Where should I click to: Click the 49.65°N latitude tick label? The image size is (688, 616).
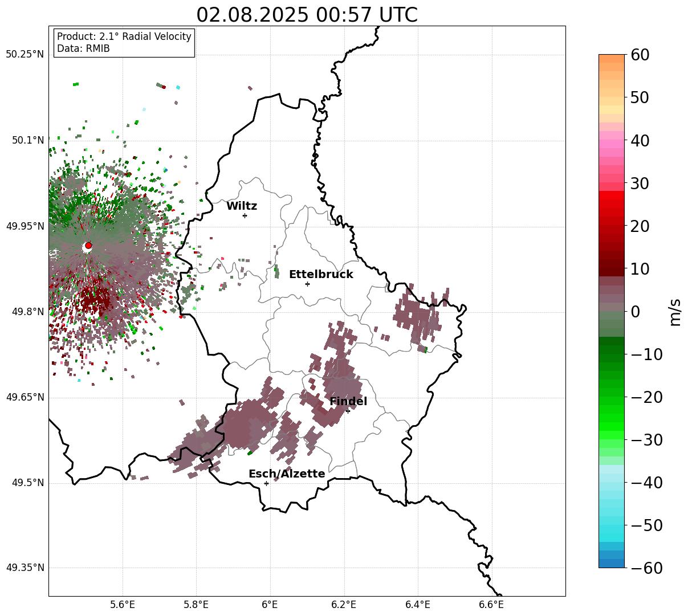[25, 397]
